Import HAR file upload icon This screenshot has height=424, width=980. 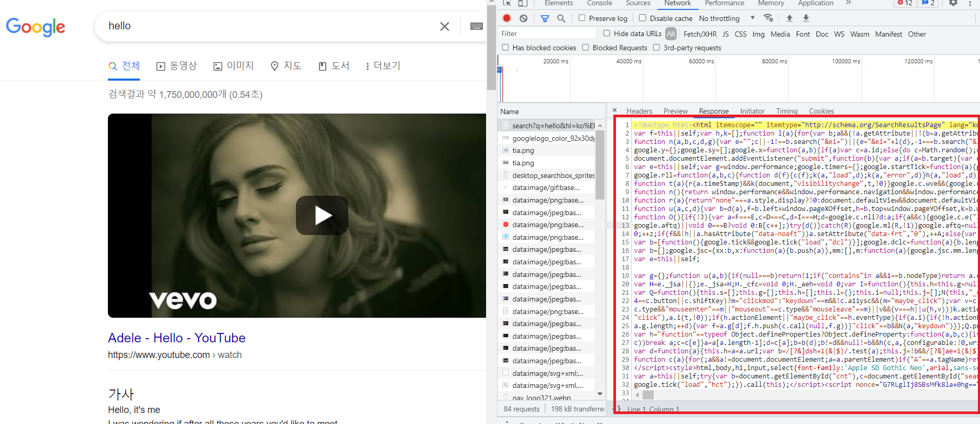[x=789, y=18]
